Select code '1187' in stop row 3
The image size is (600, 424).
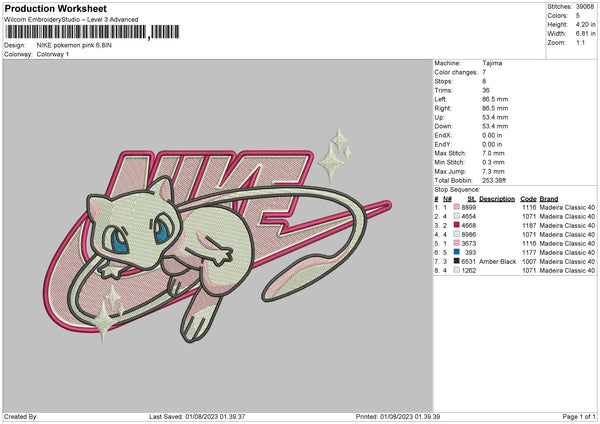(x=529, y=225)
